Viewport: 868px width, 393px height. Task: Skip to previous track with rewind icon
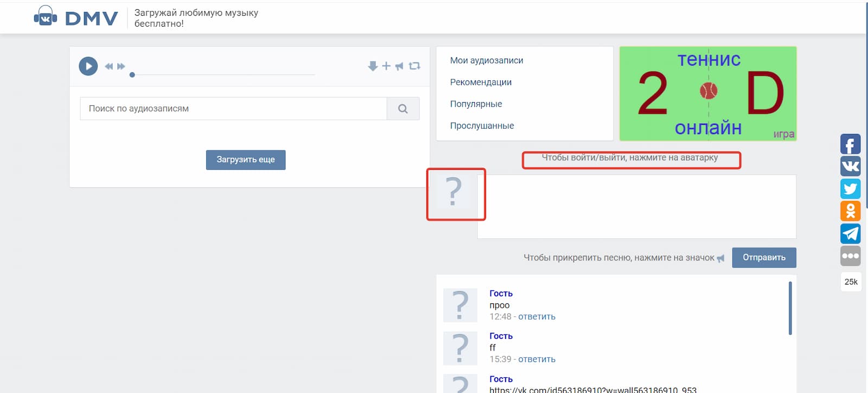(109, 66)
